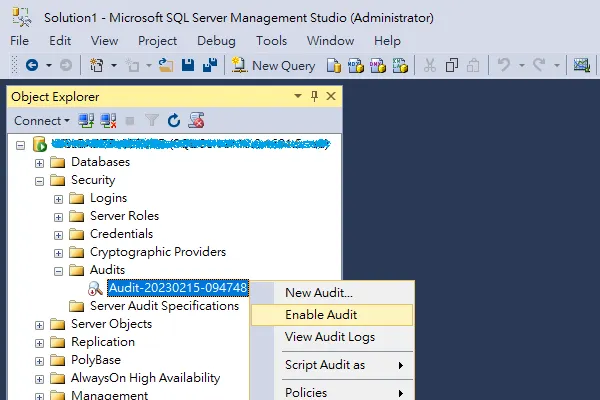The width and height of the screenshot is (600, 400).
Task: Click the Stop icon in Object Explorer
Action: [x=130, y=121]
